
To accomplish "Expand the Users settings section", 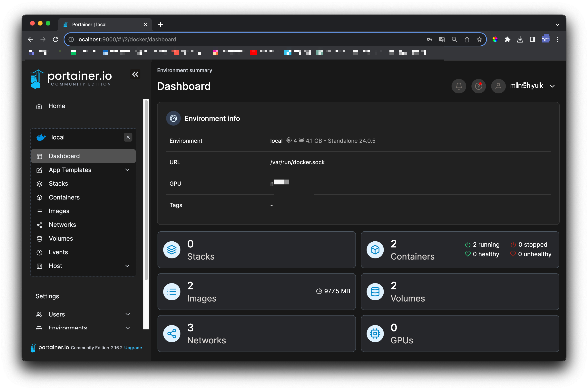I will pos(127,314).
